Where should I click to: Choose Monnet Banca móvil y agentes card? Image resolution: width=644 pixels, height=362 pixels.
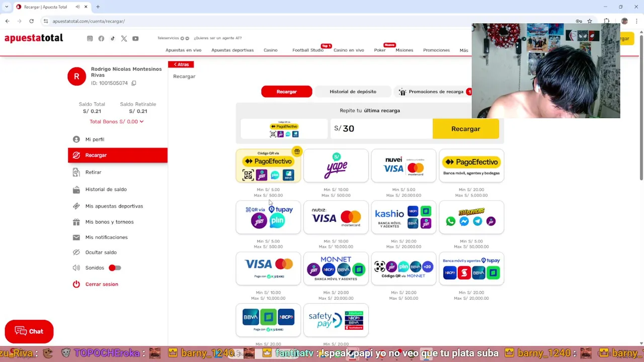pos(336,268)
